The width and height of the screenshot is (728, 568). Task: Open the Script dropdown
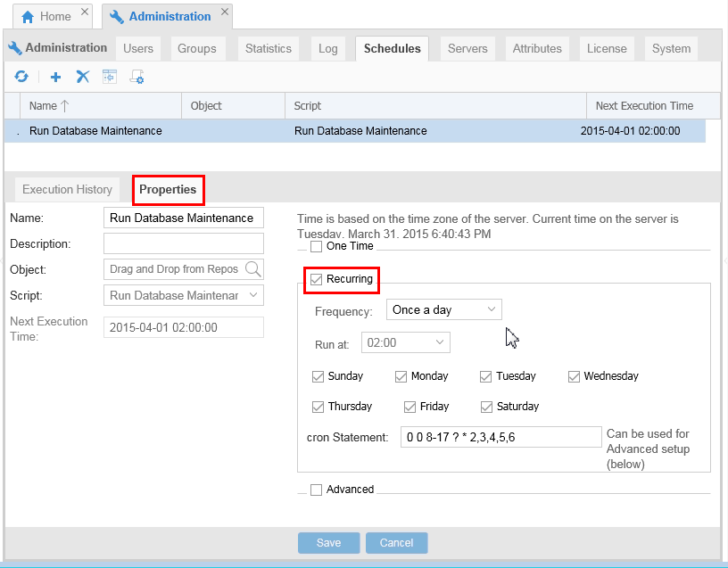click(184, 295)
